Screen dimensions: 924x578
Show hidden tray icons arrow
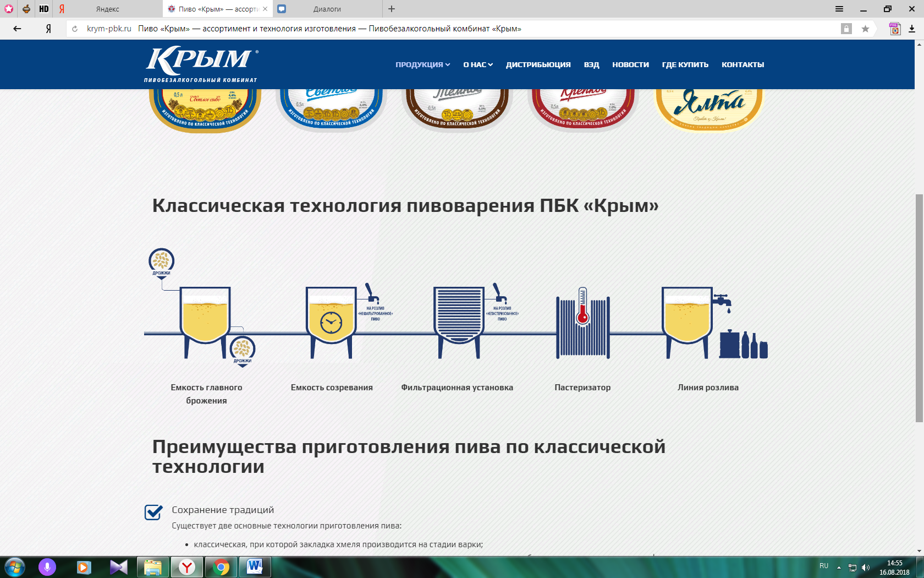(839, 568)
